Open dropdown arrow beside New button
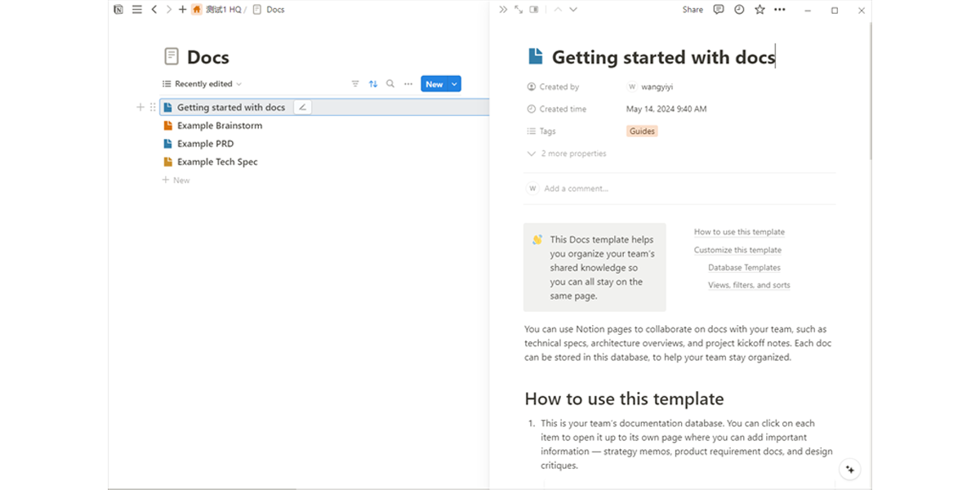980x490 pixels. [455, 84]
